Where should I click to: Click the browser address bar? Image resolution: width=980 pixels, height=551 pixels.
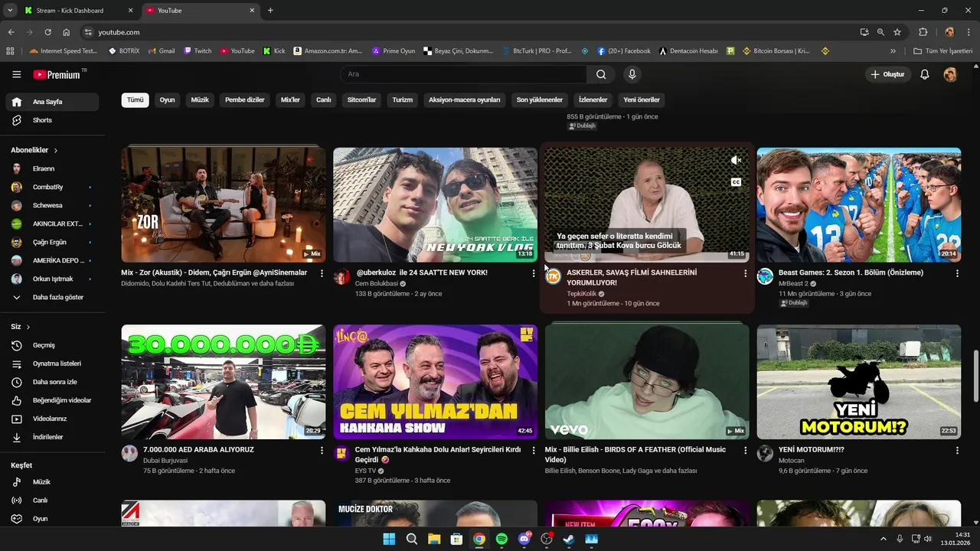tap(467, 32)
